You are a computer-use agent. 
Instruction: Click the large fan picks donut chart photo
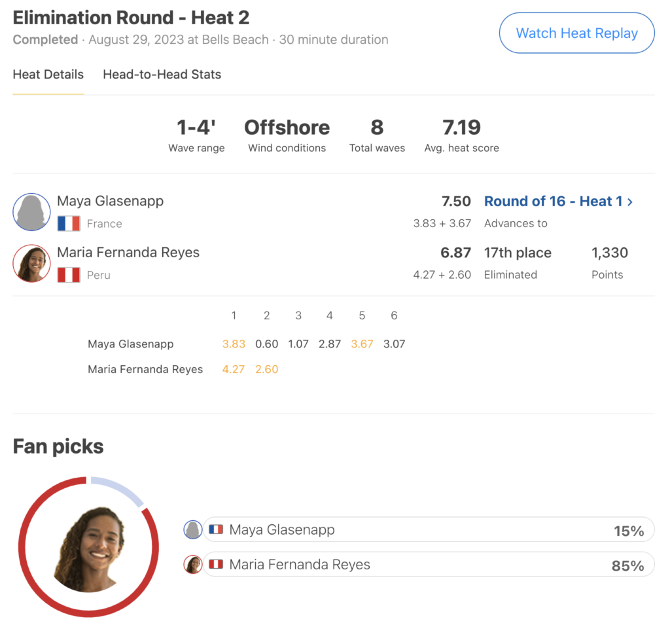89,548
